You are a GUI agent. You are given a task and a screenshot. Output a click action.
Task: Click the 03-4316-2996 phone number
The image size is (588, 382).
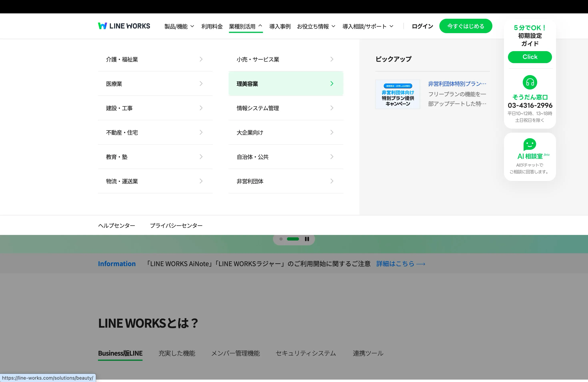[x=530, y=105]
